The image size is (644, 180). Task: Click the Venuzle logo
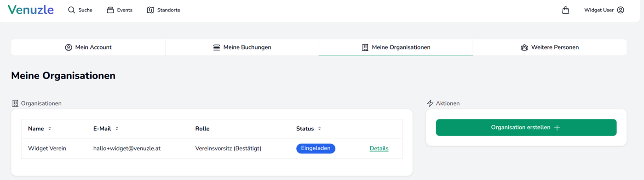click(30, 10)
